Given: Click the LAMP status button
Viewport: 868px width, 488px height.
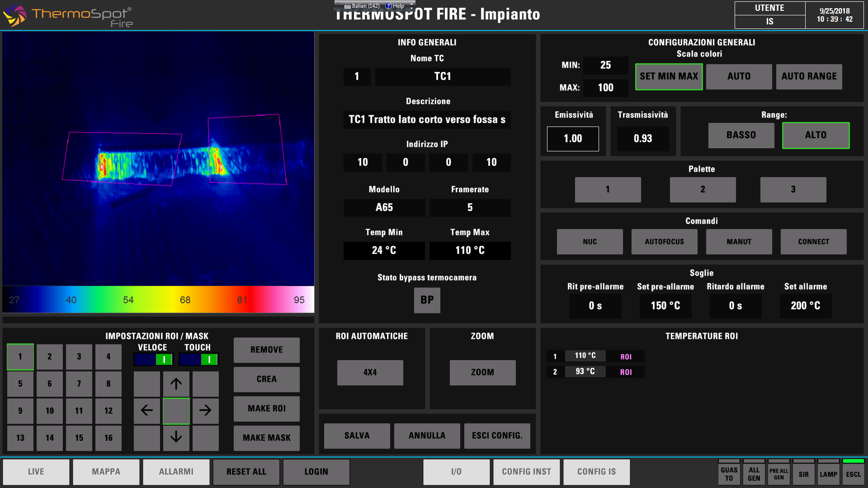Looking at the screenshot, I should tap(828, 472).
